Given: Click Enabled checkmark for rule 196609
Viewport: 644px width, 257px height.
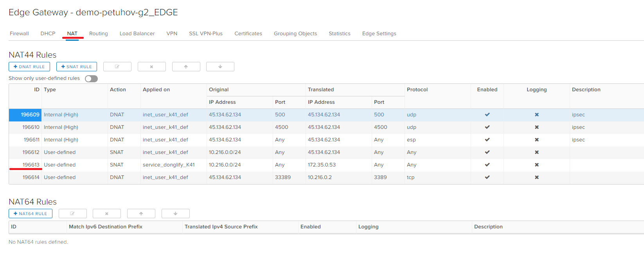Looking at the screenshot, I should click(x=487, y=115).
